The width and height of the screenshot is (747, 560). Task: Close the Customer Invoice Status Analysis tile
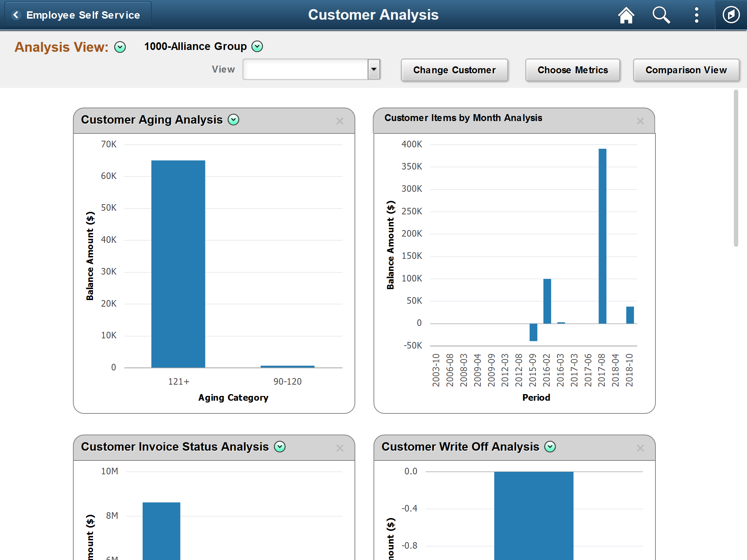(340, 448)
